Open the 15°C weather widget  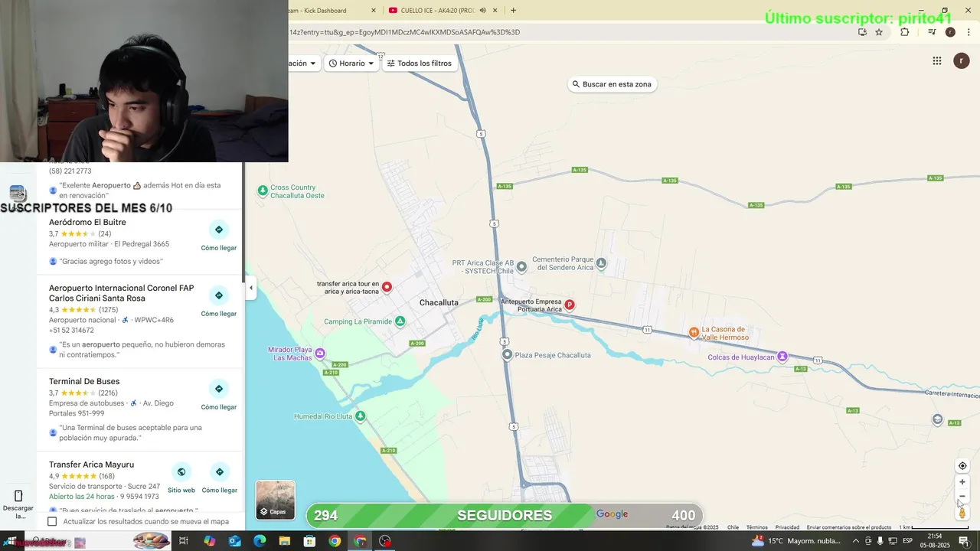pyautogui.click(x=796, y=541)
